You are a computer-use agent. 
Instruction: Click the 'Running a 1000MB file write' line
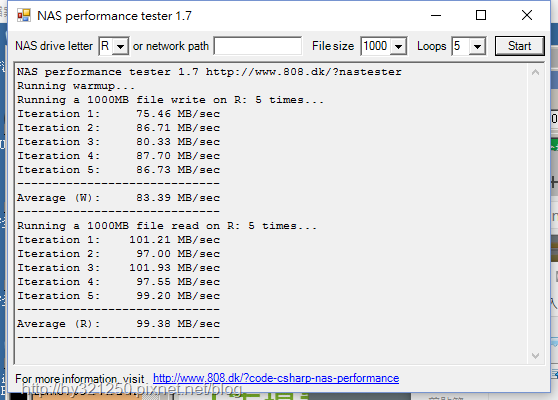pos(170,100)
